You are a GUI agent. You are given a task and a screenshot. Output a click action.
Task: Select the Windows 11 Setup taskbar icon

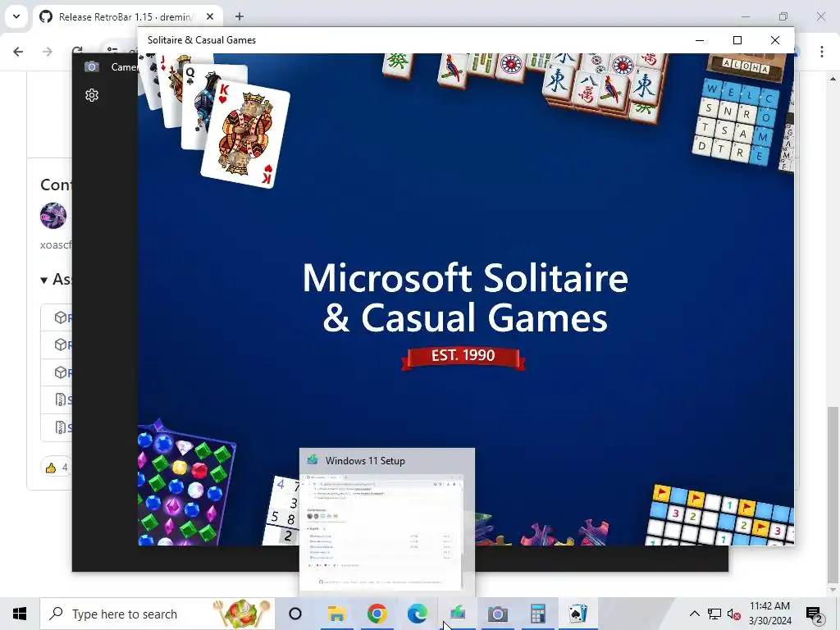tap(458, 614)
